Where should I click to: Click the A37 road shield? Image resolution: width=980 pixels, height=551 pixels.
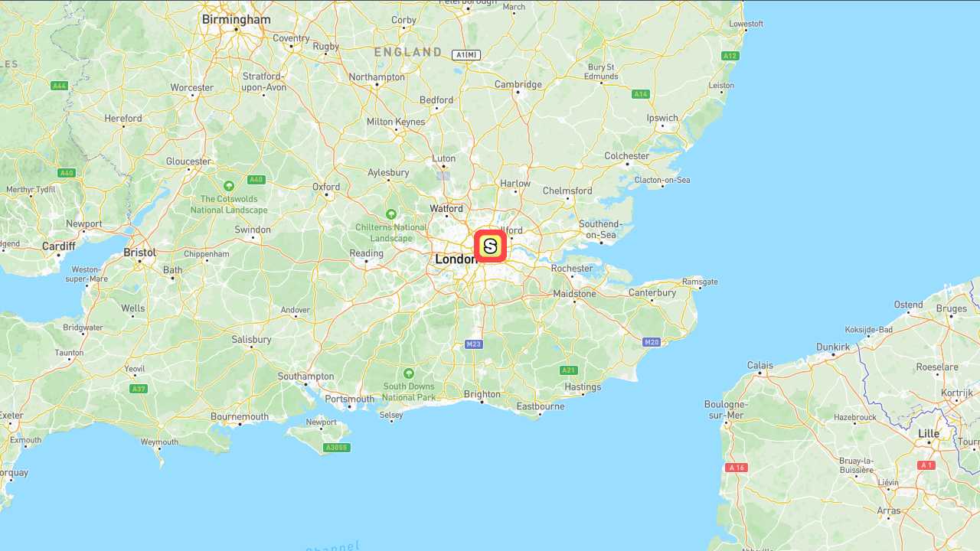pyautogui.click(x=139, y=389)
